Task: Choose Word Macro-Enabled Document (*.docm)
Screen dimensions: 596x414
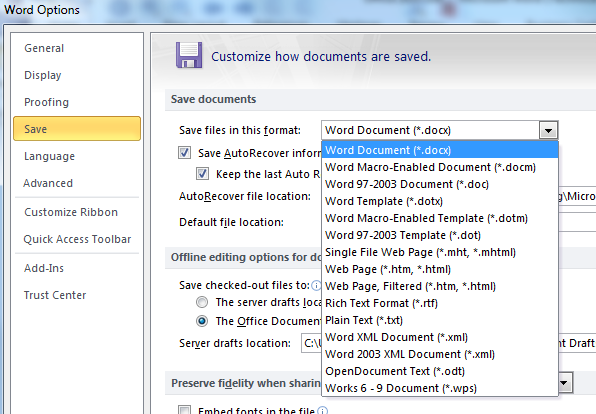Action: (440, 167)
